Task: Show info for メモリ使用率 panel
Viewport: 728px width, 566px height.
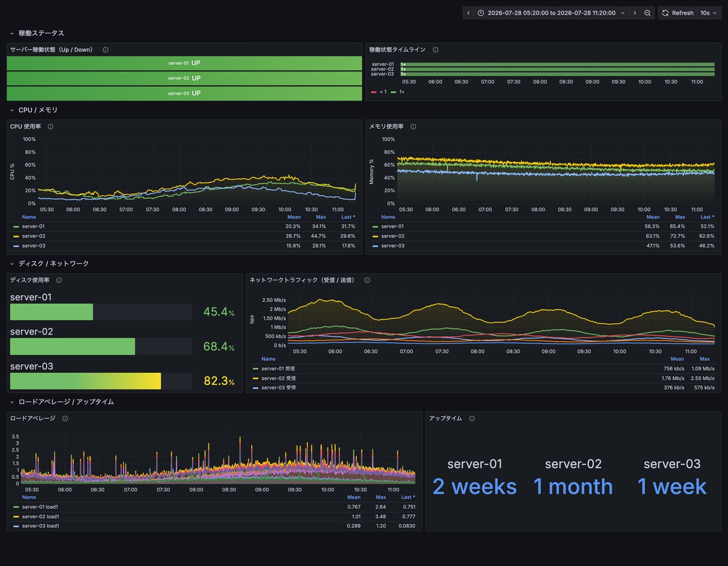Action: [414, 126]
